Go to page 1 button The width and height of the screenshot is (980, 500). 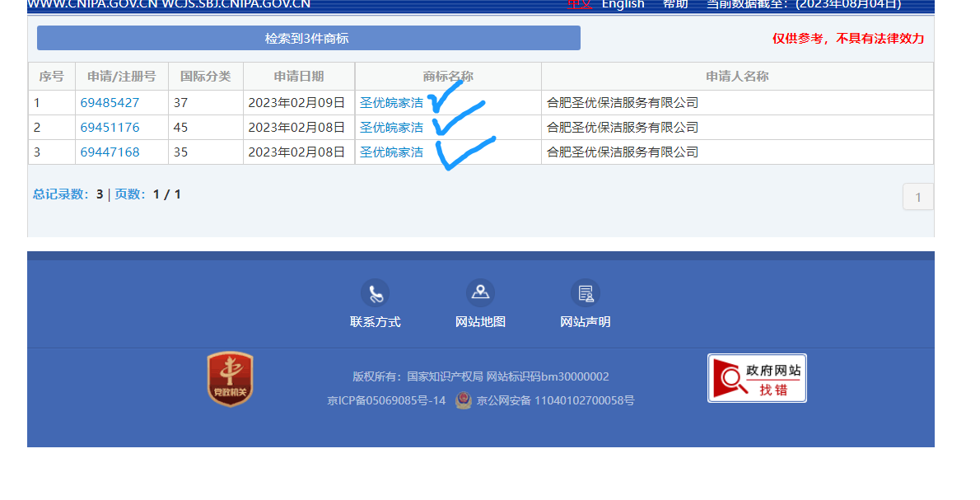pos(918,197)
